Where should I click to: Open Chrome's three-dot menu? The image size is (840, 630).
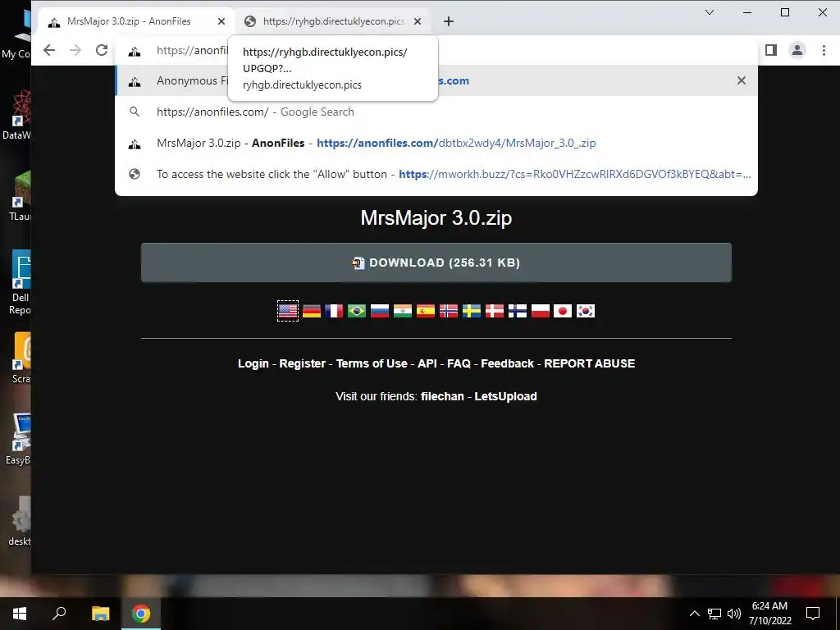tap(824, 50)
